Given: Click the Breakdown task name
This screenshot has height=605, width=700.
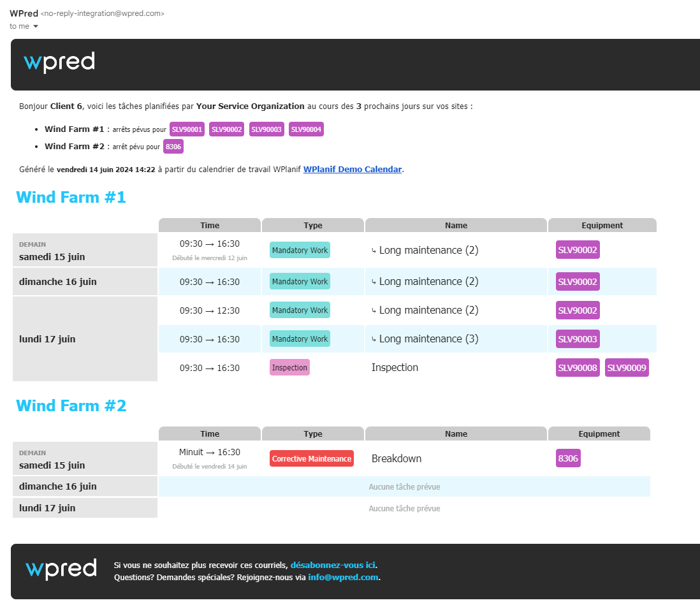Looking at the screenshot, I should [397, 458].
